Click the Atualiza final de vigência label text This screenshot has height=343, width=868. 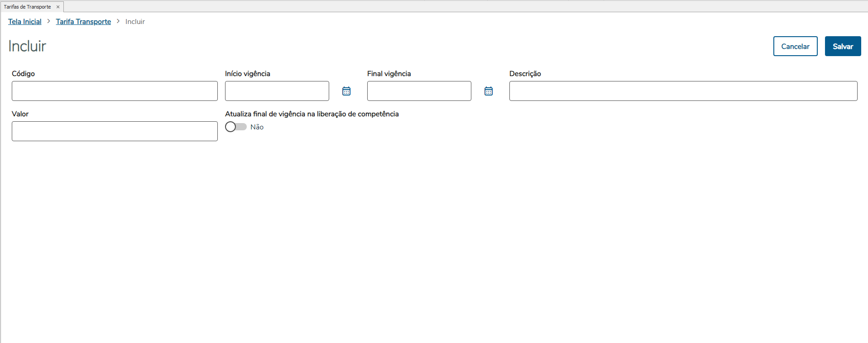[312, 114]
